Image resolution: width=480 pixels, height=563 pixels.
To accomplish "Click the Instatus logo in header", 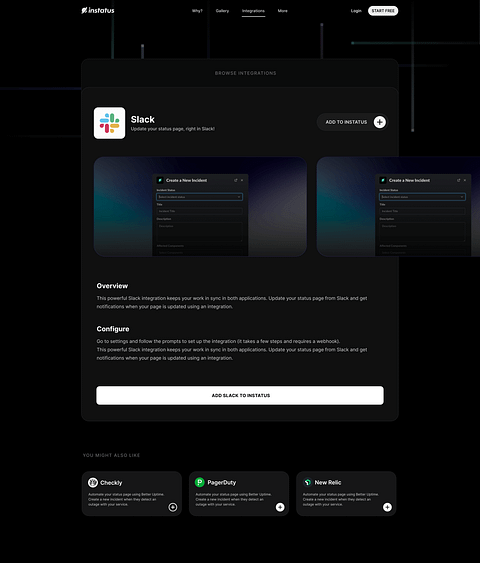I will point(98,10).
